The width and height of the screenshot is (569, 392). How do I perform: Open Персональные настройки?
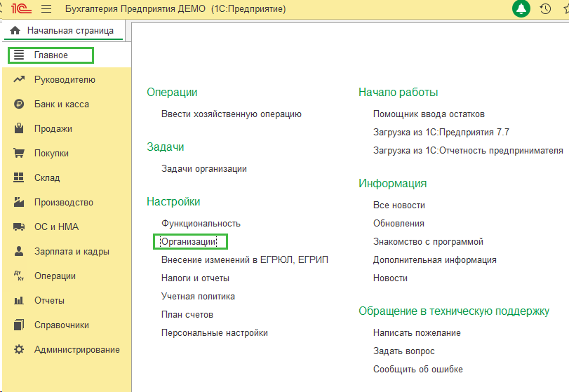pos(215,333)
